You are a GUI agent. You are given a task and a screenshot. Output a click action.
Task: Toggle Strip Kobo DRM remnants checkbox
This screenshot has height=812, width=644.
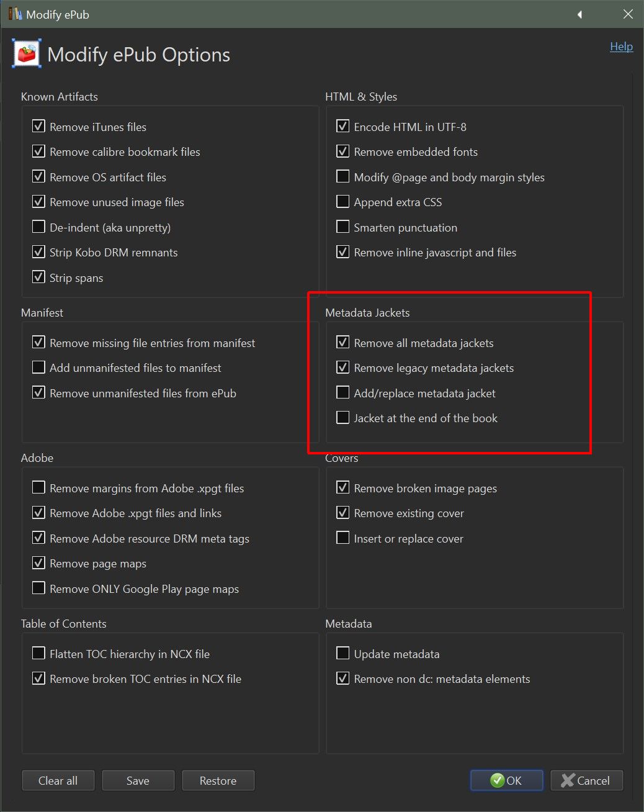coord(39,252)
